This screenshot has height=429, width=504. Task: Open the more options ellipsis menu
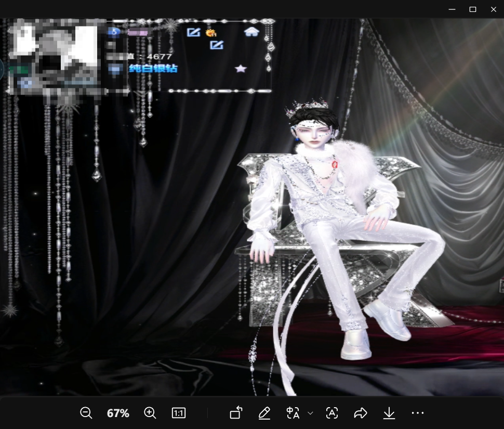tap(418, 413)
